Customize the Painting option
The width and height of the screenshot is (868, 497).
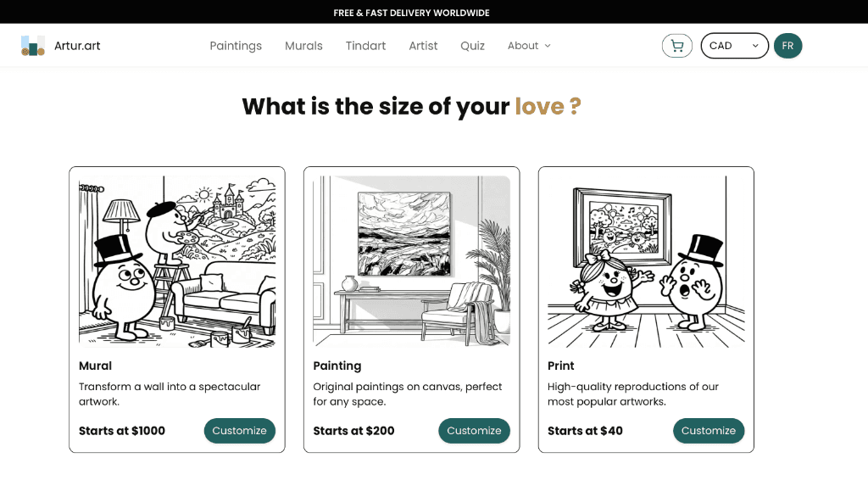pos(474,431)
